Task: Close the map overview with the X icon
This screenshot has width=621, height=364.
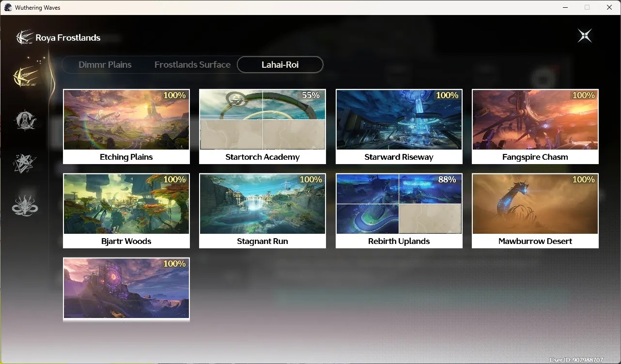Action: 585,36
